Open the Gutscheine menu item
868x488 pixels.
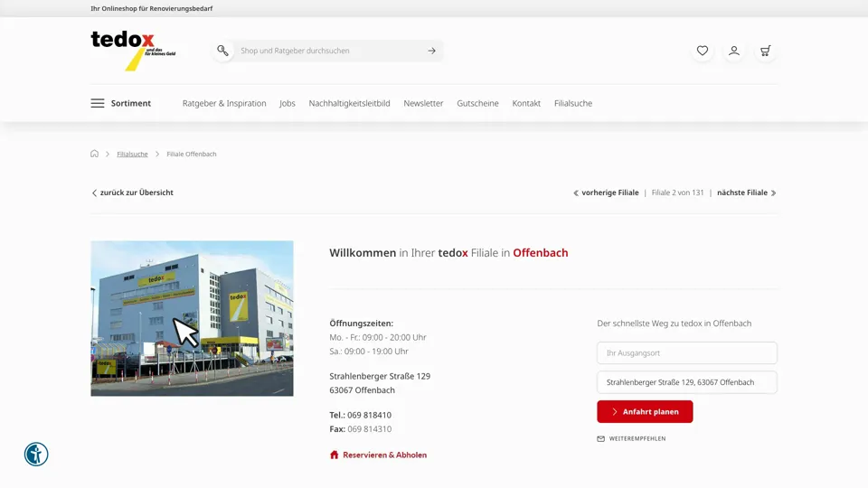477,103
